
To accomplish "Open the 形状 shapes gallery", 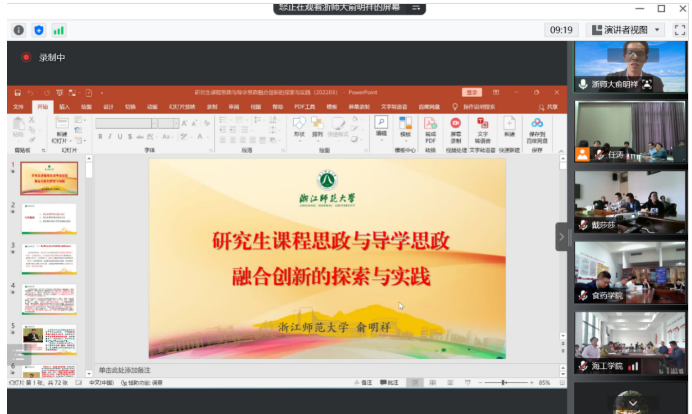I will click(x=299, y=128).
